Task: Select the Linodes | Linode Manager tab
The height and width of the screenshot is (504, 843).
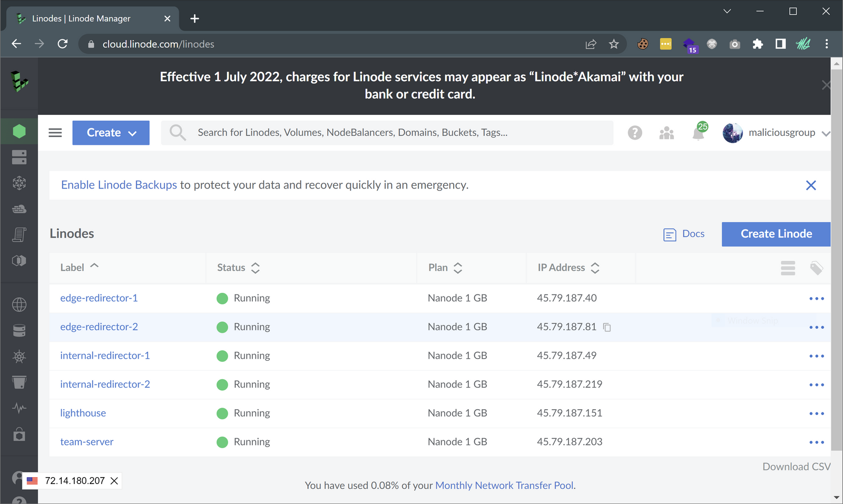Action: (x=93, y=18)
